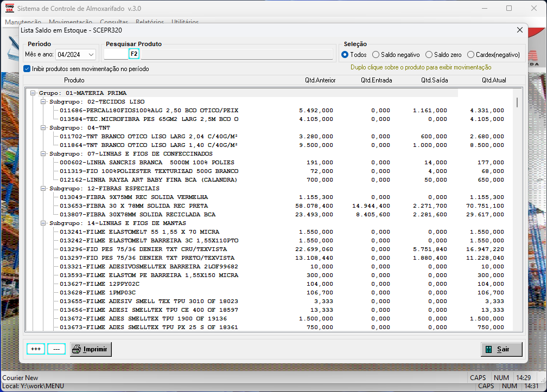Image resolution: width=547 pixels, height=392 pixels.
Task: Collapse Subgrupo 14-LINHAS E FIOS DE MANTAS
Action: [43, 223]
